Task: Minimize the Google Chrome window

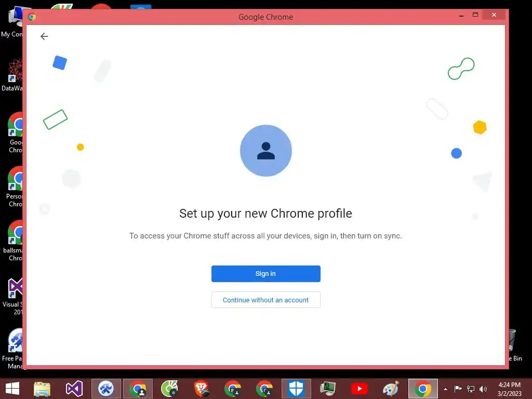Action: pos(461,15)
